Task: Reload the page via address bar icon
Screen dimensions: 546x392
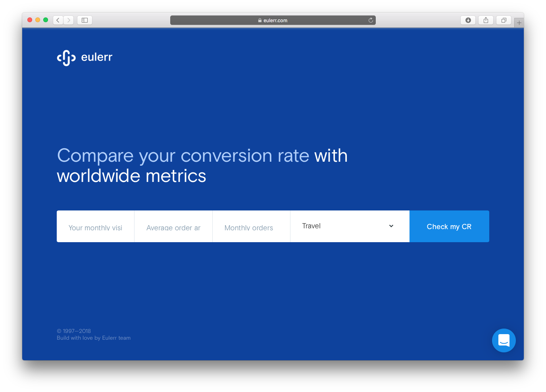Action: point(371,20)
